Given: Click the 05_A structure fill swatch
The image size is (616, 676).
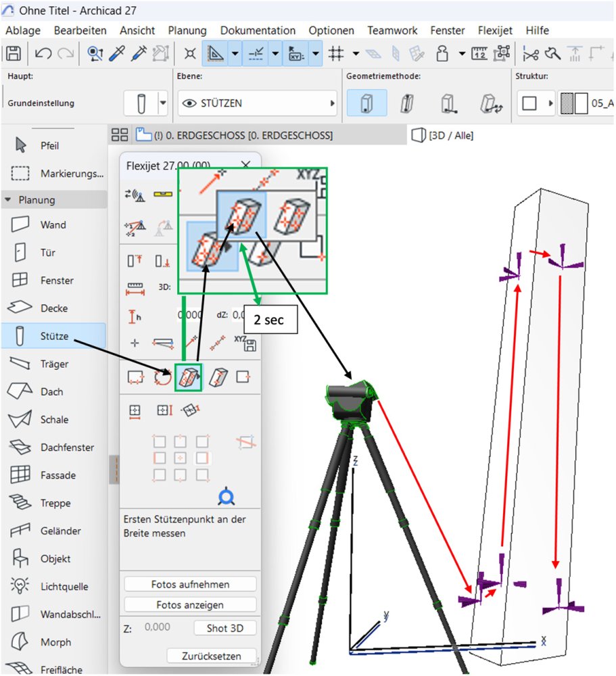Looking at the screenshot, I should [573, 103].
